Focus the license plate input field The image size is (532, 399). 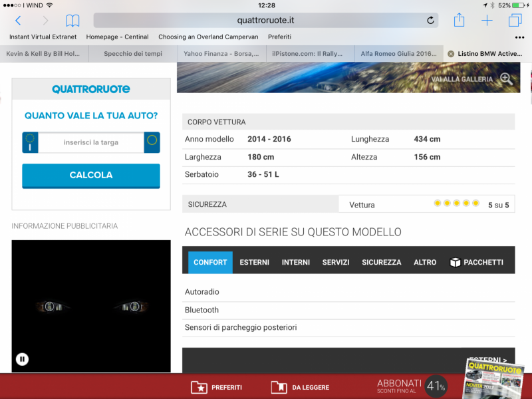91,142
